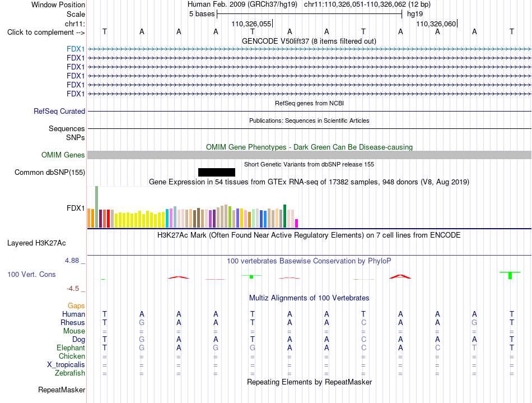This screenshot has width=532, height=403.
Task: Select the X_tropicalis species row label
Action: coord(66,365)
